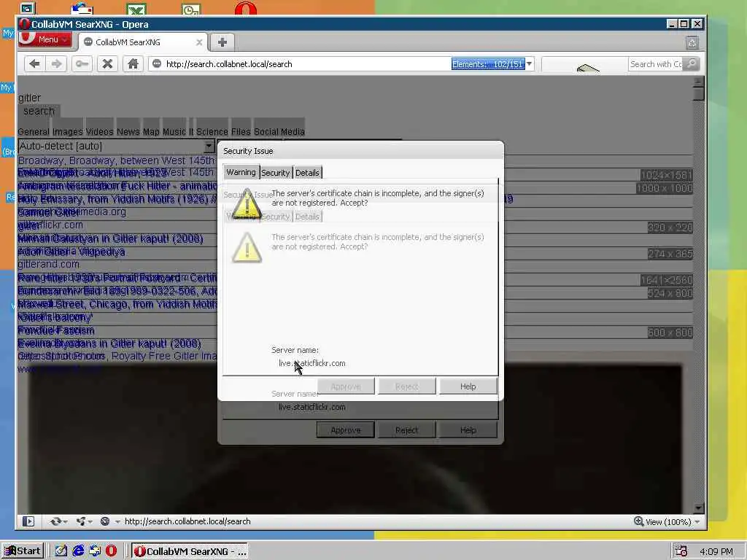Click the 274 x 365 size label

[670, 254]
